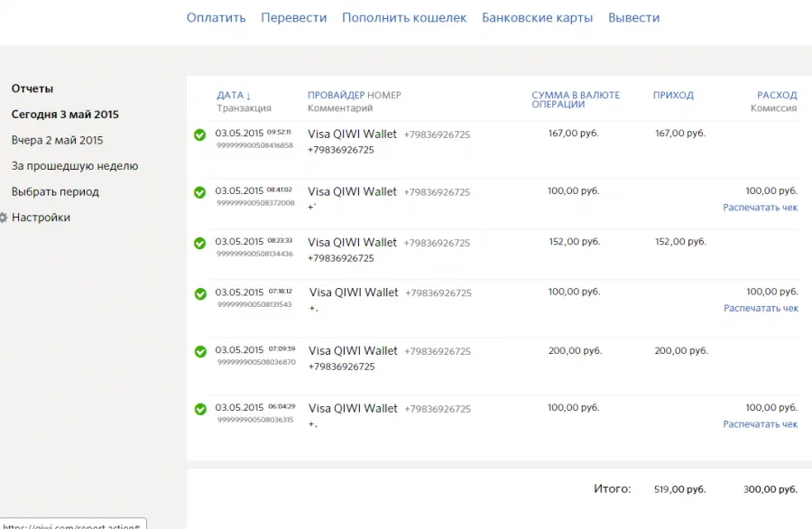Open the Перевести section
The image size is (812, 529).
(293, 18)
